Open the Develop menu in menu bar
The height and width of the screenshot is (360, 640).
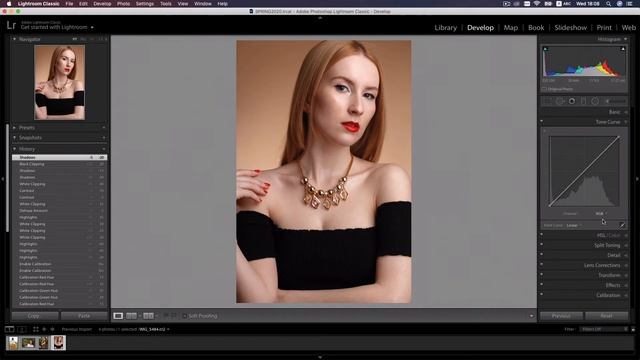click(x=102, y=4)
